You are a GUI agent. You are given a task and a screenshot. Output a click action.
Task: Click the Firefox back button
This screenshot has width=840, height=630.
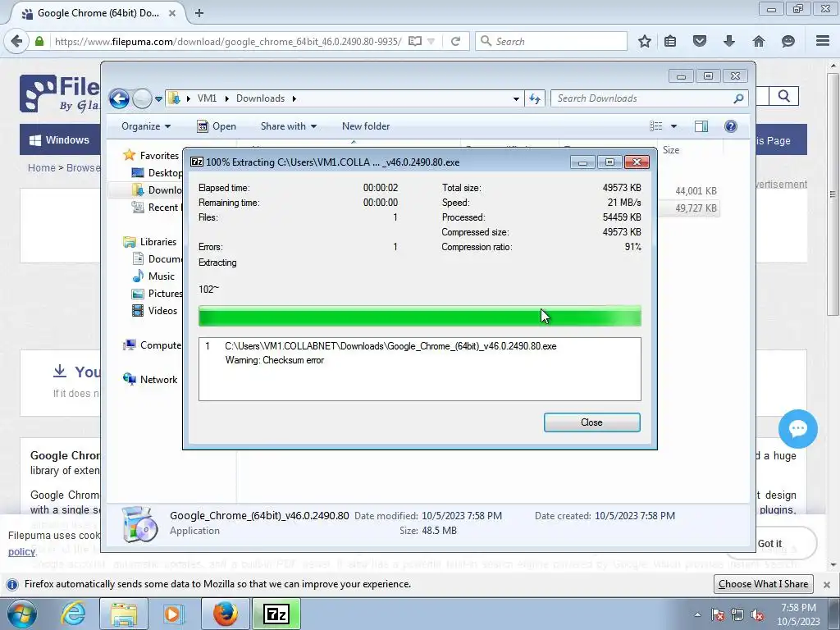coord(16,41)
